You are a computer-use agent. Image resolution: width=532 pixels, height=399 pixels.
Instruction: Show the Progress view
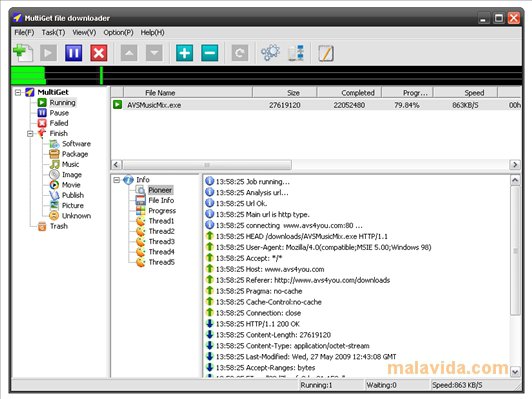[162, 211]
